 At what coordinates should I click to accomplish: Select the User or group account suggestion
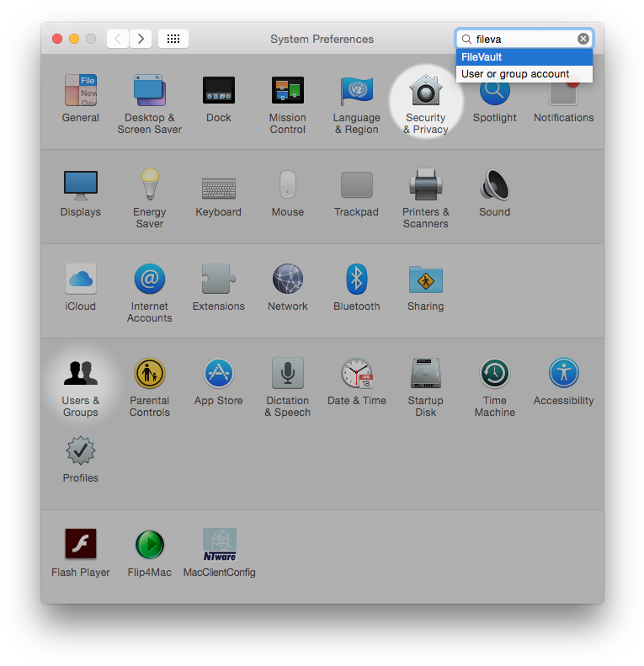[x=524, y=74]
